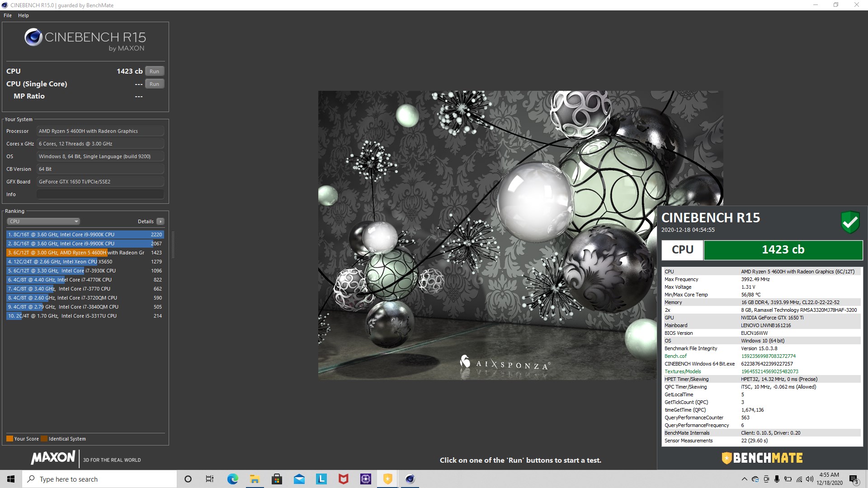This screenshot has height=488, width=868.
Task: Click the green 1423 cb score bar
Action: click(x=783, y=250)
